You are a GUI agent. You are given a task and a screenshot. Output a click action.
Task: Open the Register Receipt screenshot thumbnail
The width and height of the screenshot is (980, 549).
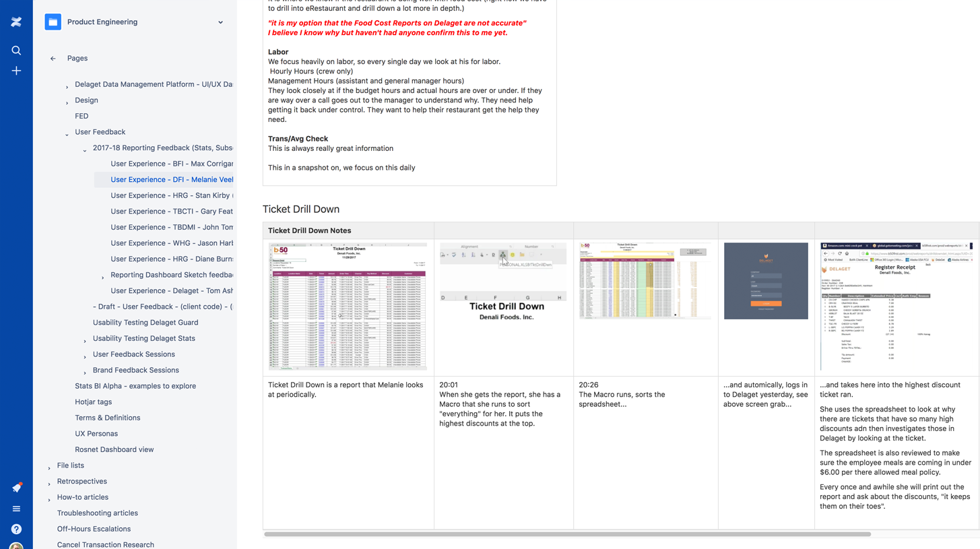coord(896,306)
